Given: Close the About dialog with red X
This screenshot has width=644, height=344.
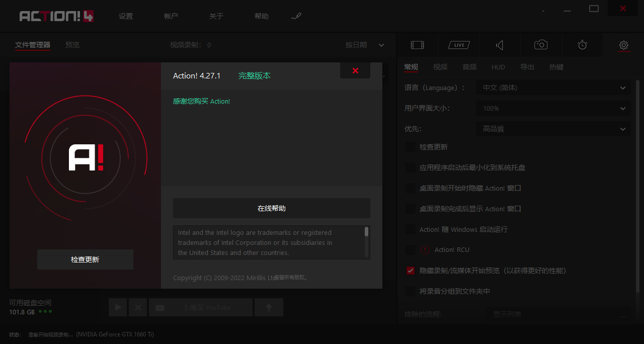Looking at the screenshot, I should click(x=355, y=70).
